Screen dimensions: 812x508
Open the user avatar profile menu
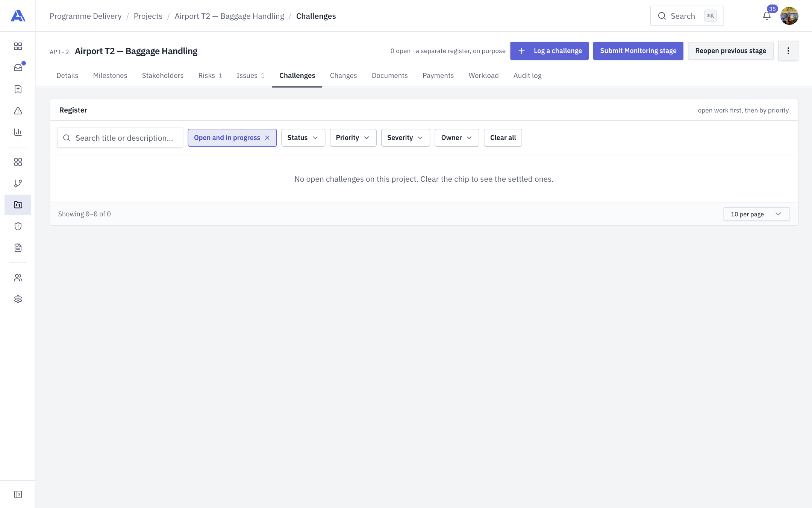click(x=789, y=16)
